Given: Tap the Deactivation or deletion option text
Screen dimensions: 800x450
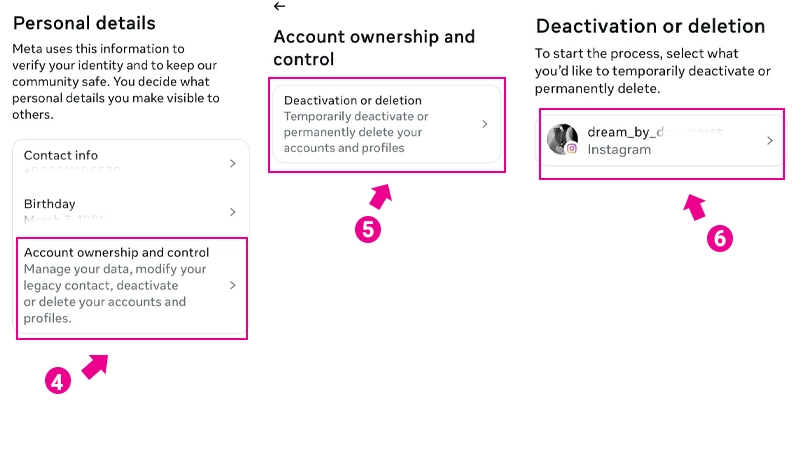Looking at the screenshot, I should [x=353, y=101].
